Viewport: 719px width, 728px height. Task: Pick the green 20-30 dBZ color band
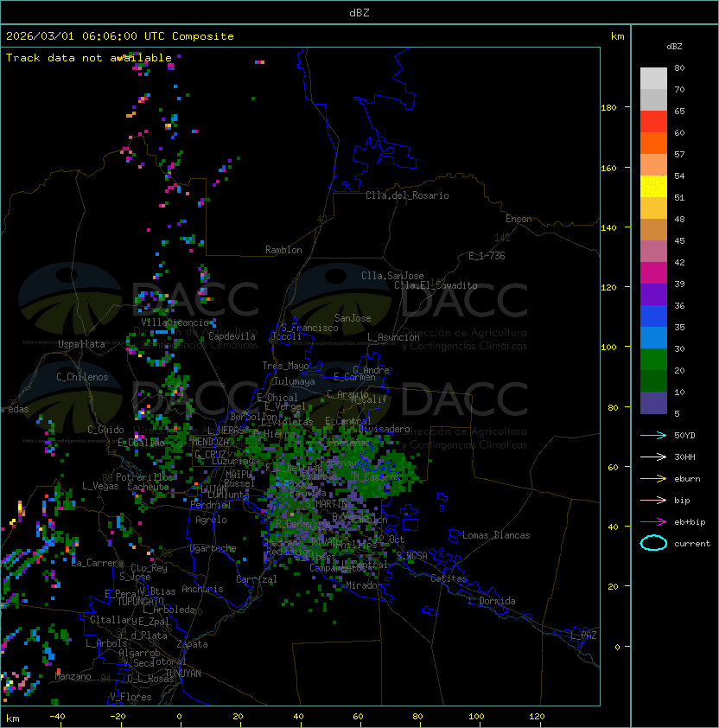click(x=653, y=360)
